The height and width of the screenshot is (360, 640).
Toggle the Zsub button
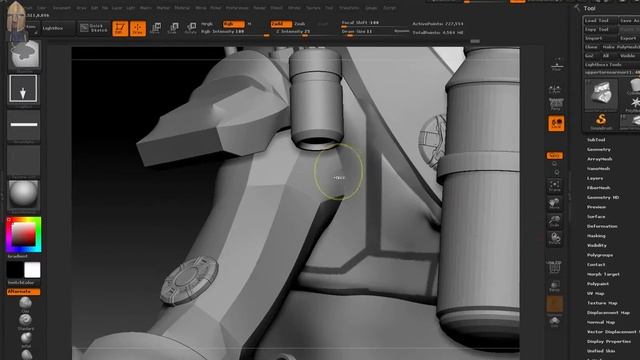click(300, 24)
